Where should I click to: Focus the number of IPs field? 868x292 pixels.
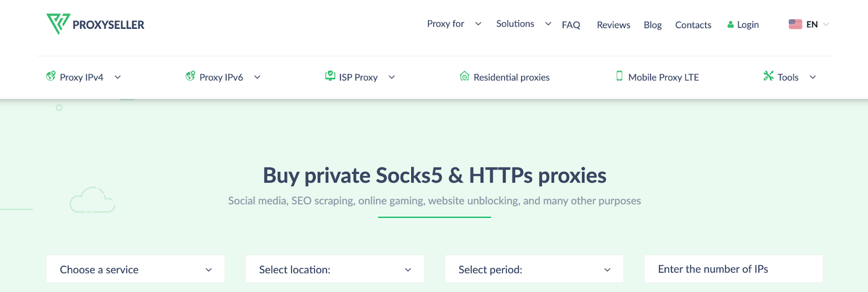[x=733, y=269]
